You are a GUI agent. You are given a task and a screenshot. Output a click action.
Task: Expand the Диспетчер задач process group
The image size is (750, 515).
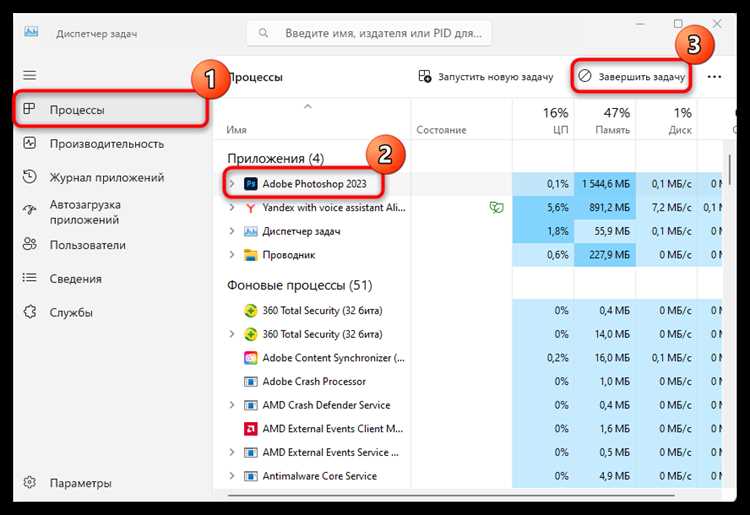pyautogui.click(x=232, y=231)
